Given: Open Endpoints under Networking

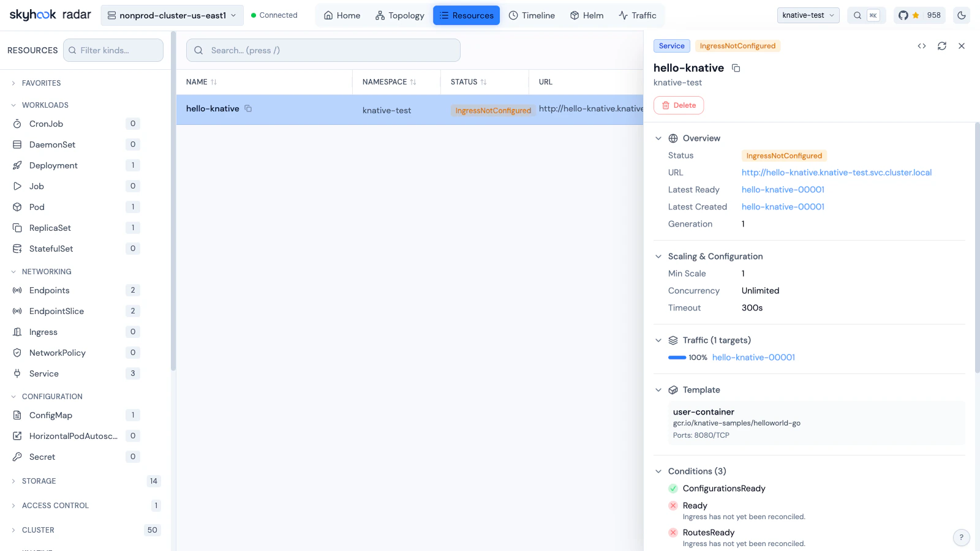Looking at the screenshot, I should click(x=76, y=290).
